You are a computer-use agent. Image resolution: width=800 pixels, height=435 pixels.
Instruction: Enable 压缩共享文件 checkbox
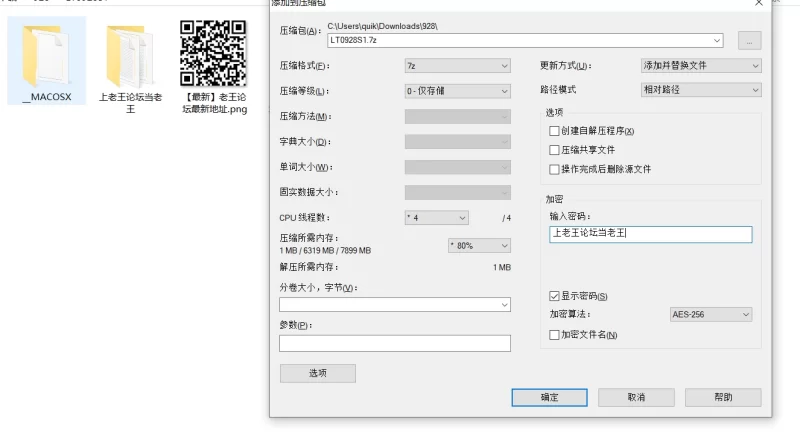click(555, 150)
